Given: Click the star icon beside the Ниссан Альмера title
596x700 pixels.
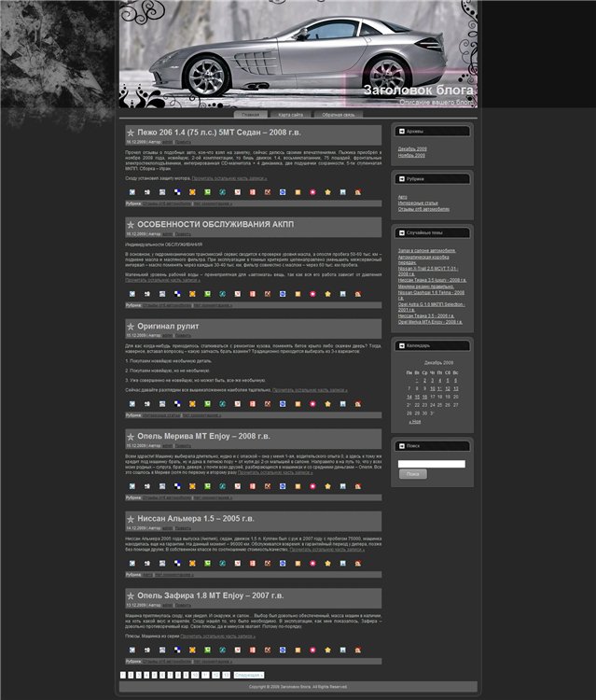Looking at the screenshot, I should [131, 519].
